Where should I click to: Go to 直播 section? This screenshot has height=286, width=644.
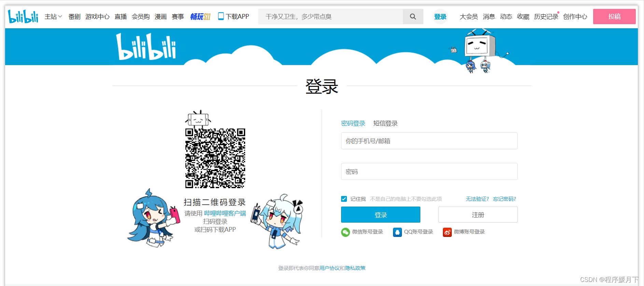tap(121, 16)
